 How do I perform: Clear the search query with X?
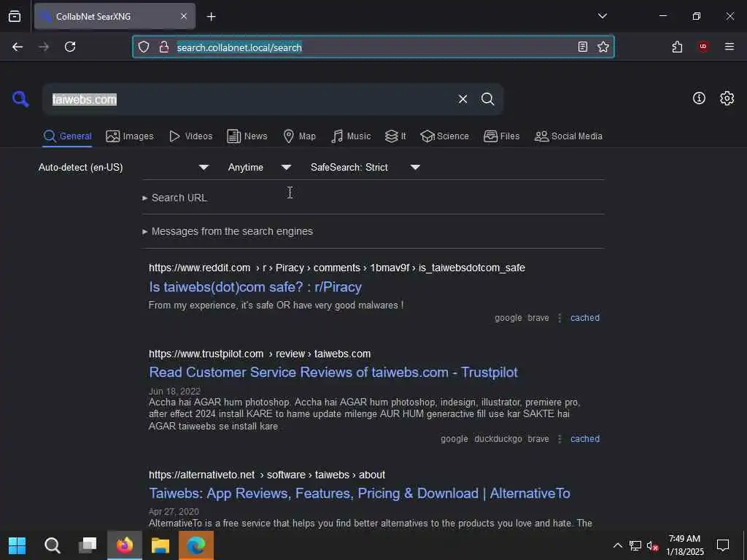462,99
